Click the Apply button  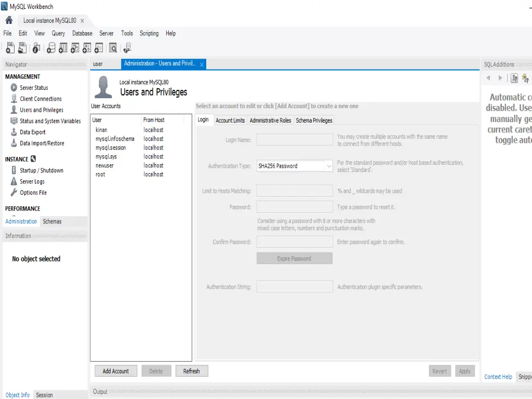[464, 371]
